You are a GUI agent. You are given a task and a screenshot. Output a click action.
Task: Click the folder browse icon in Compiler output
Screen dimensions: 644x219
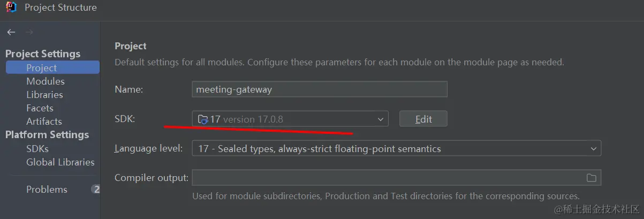(591, 178)
